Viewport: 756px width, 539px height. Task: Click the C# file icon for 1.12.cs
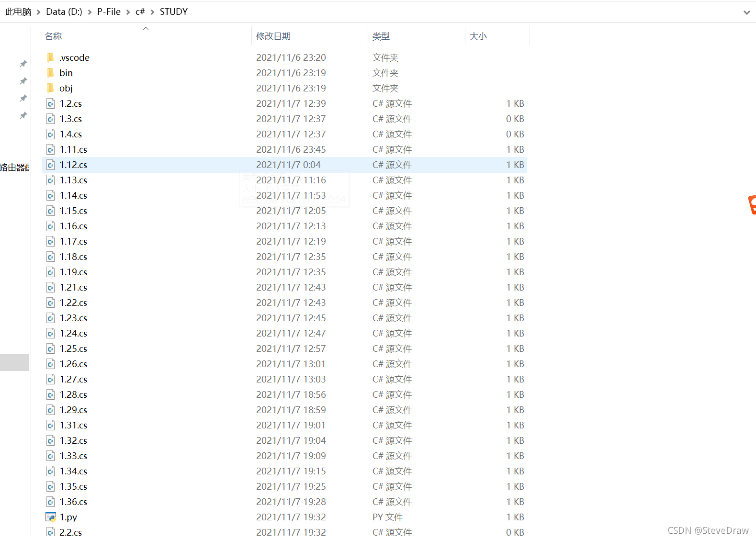(x=50, y=165)
